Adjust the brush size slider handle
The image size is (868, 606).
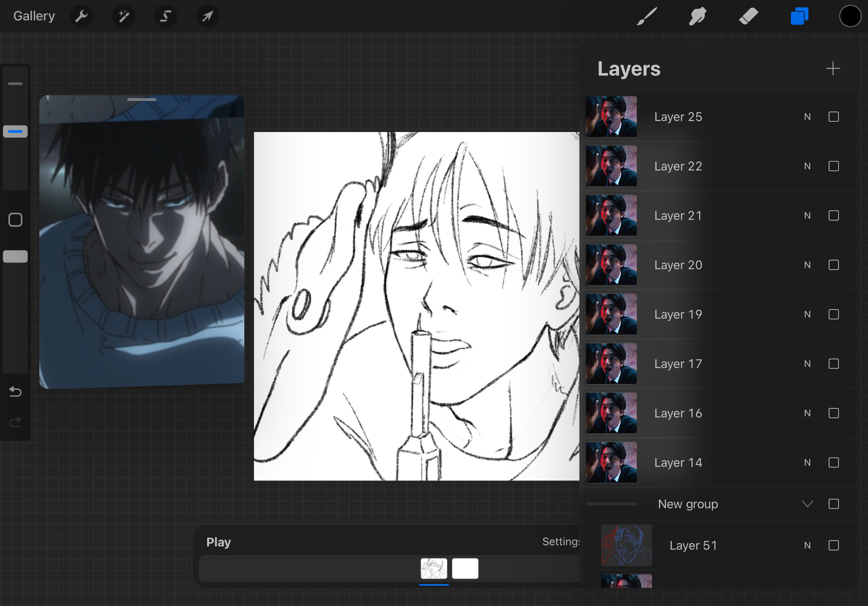pos(15,131)
